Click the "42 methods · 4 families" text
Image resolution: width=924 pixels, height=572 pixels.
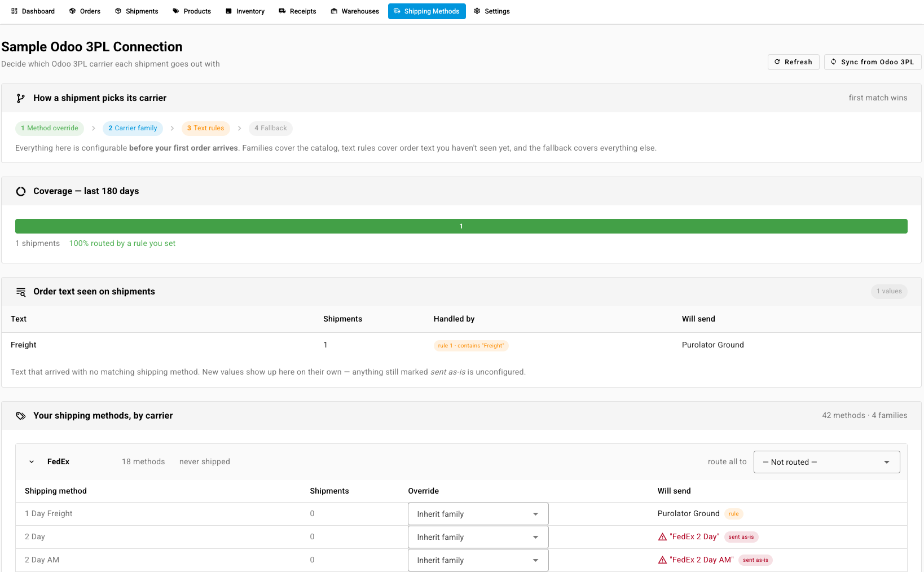point(865,416)
